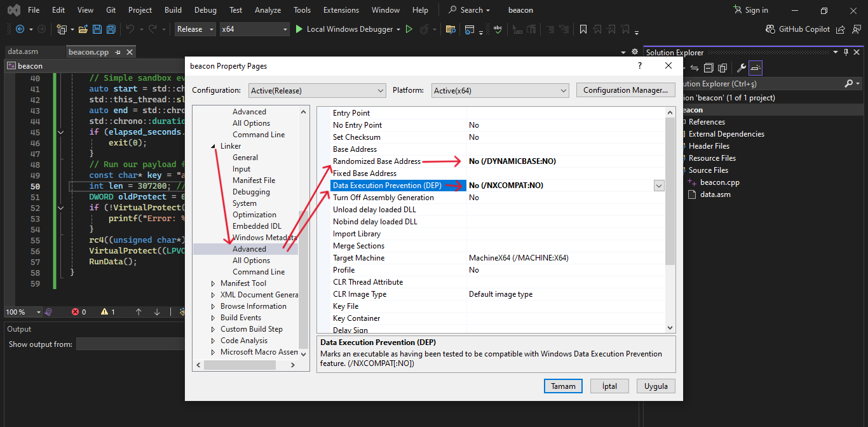Save the current file with the Save icon
The image size is (868, 427).
pyautogui.click(x=97, y=29)
